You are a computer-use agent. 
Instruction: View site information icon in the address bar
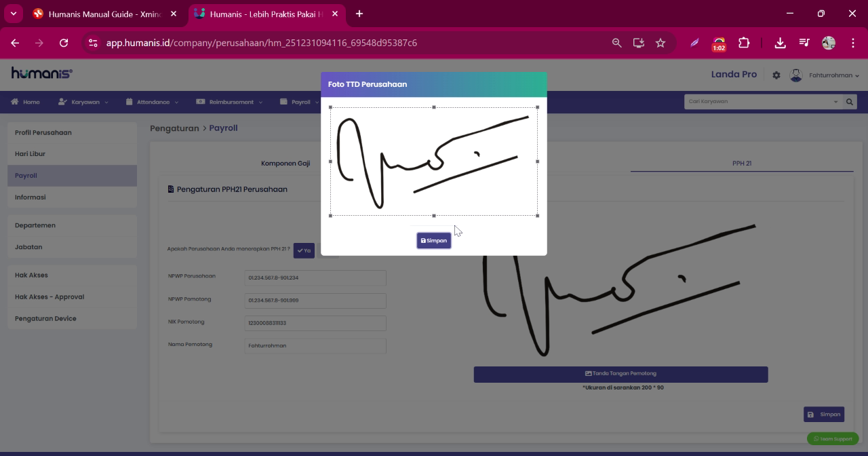click(x=94, y=43)
